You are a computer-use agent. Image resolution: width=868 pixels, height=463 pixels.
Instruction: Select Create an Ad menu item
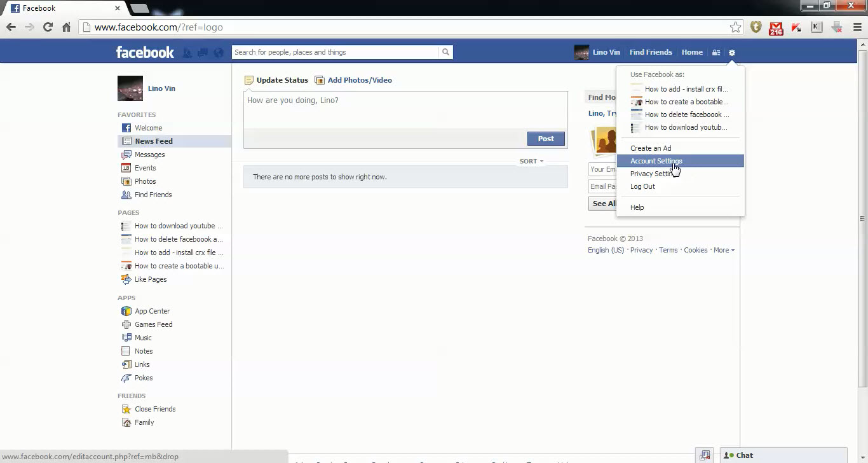(x=680, y=148)
